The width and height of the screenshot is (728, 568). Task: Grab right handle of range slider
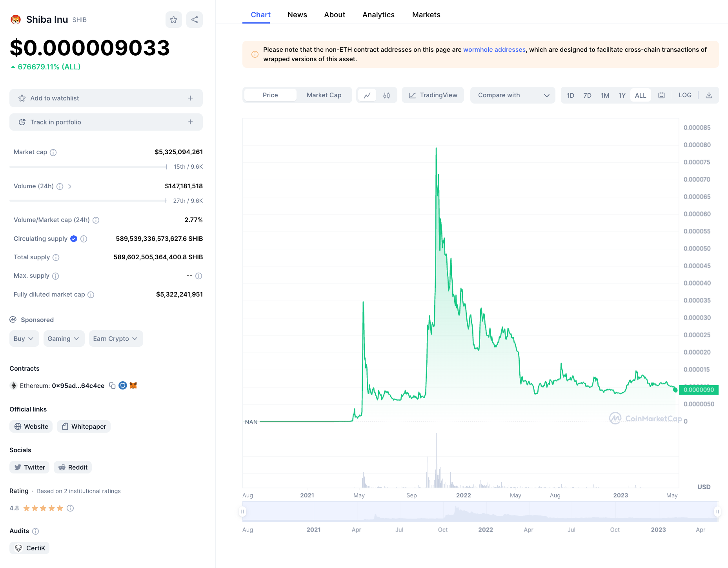(x=717, y=512)
